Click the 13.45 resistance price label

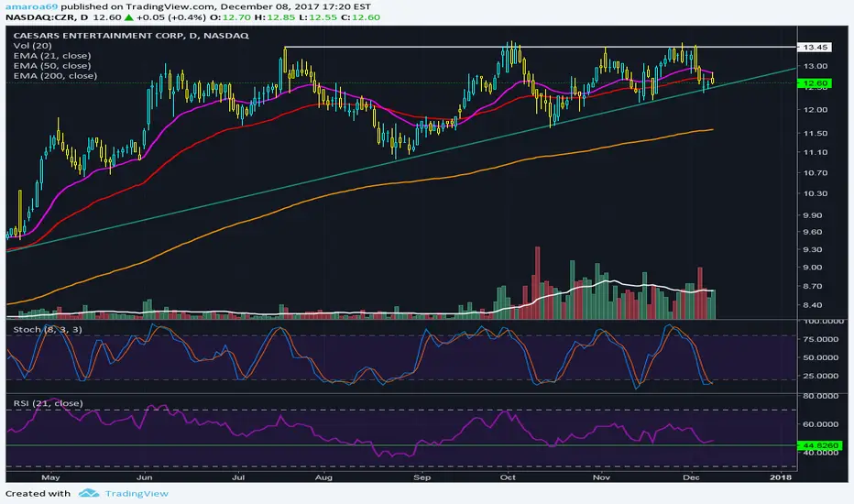tap(815, 48)
